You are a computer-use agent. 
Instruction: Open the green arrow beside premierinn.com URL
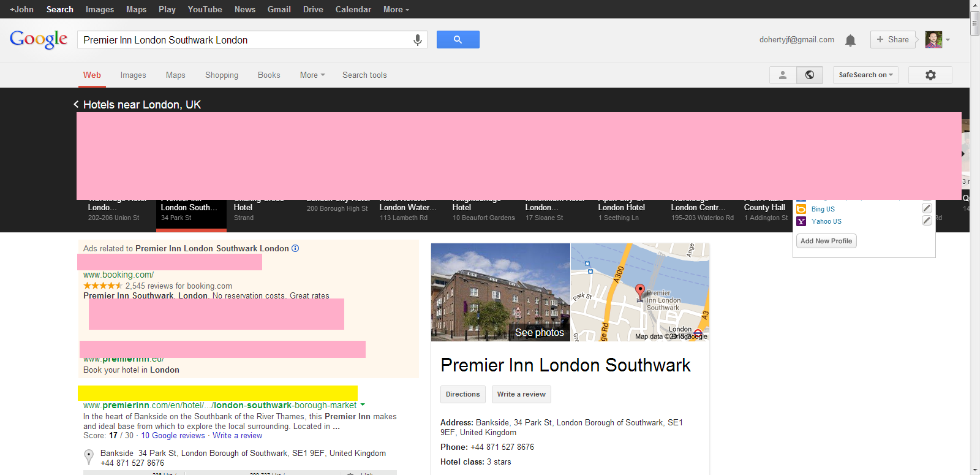coord(363,405)
